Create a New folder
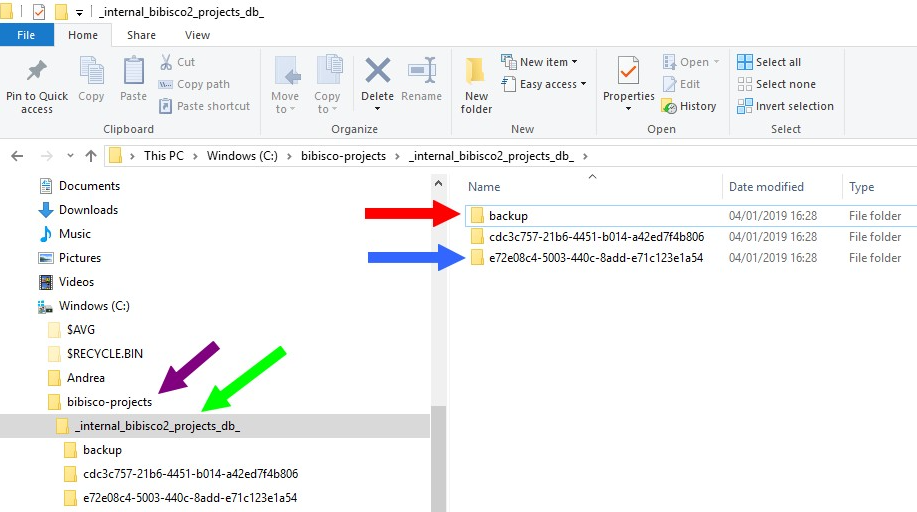This screenshot has height=512, width=917. [x=476, y=85]
